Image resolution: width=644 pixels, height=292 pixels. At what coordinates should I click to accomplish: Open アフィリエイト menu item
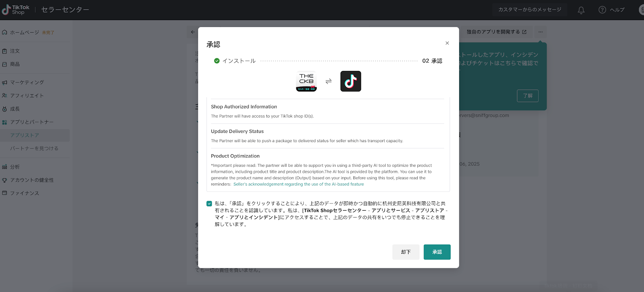coord(27,96)
